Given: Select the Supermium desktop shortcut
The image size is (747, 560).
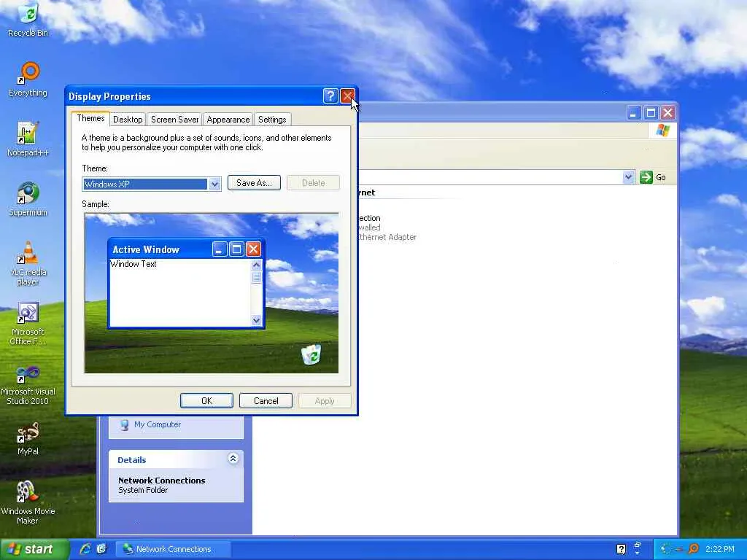Looking at the screenshot, I should pyautogui.click(x=28, y=199).
